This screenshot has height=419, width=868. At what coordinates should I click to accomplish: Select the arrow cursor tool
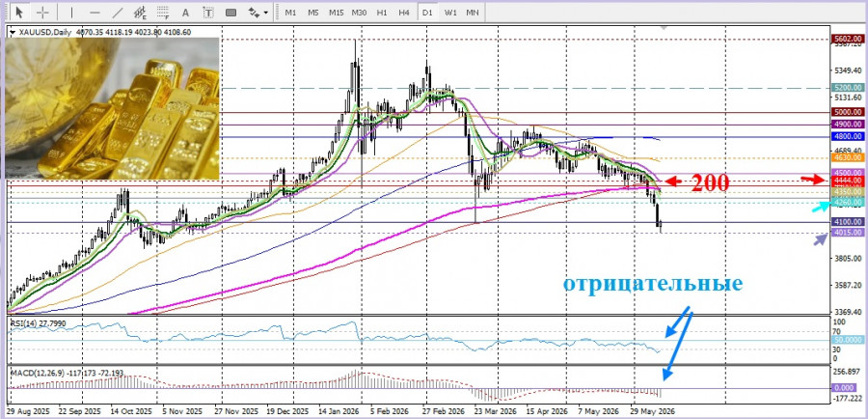point(20,12)
